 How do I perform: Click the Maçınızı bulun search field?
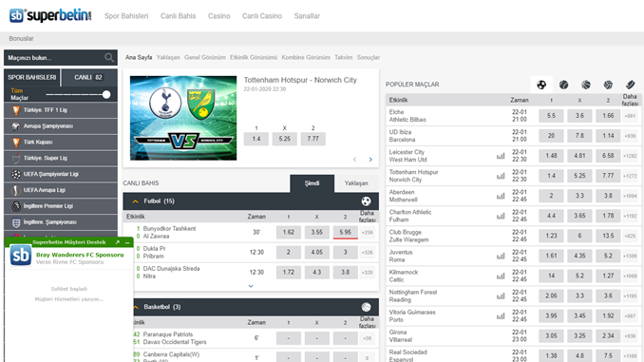point(53,58)
